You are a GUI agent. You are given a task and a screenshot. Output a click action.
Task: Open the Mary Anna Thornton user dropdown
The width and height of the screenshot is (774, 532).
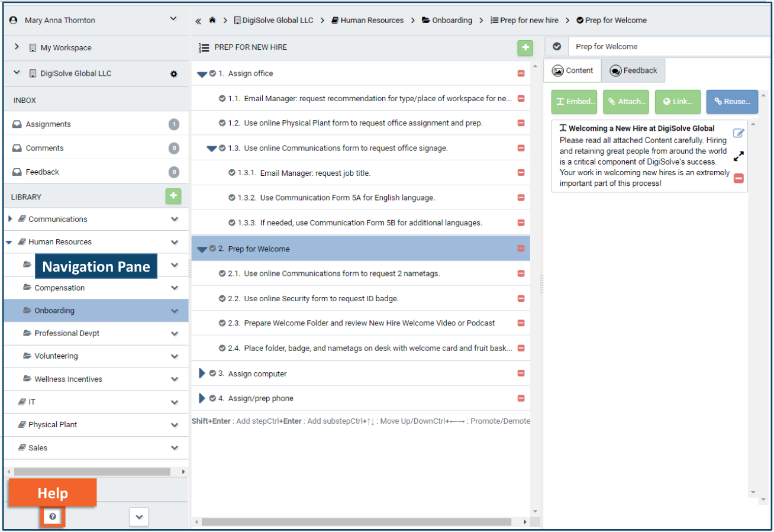tap(173, 19)
